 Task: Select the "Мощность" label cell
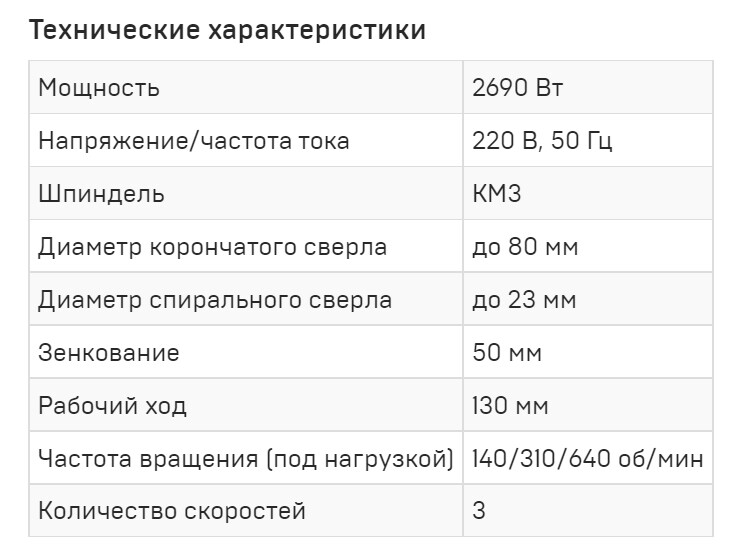[99, 88]
